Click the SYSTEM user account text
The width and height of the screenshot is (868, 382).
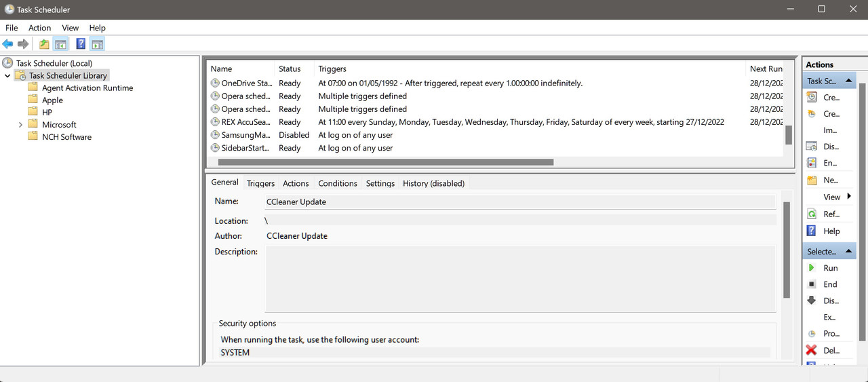tap(235, 353)
